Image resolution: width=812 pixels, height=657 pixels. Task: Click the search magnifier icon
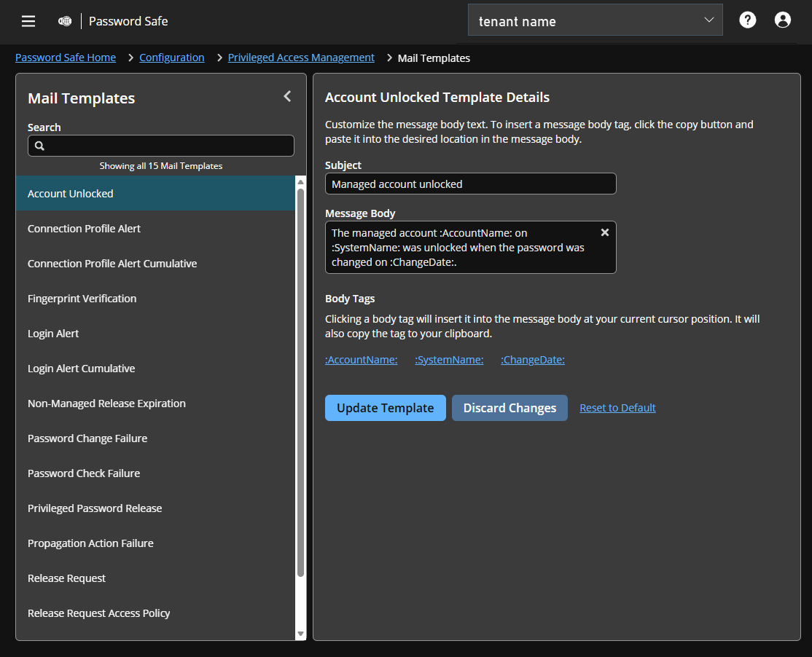[x=39, y=146]
